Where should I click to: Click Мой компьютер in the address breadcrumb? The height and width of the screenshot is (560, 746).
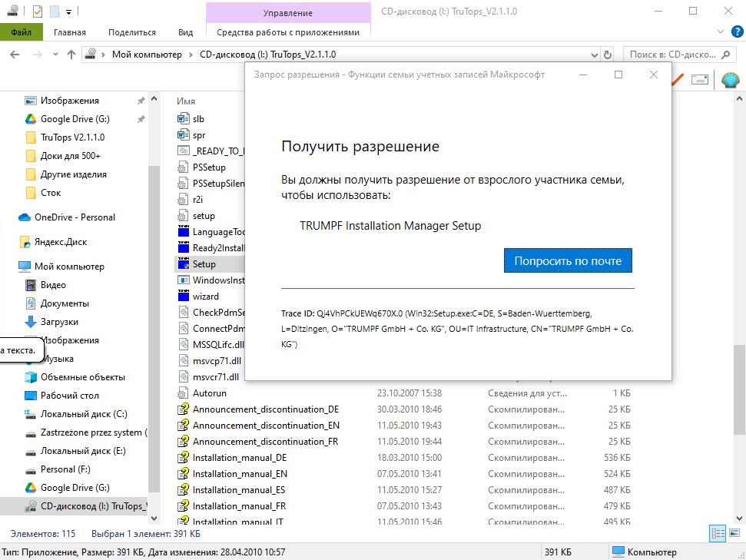147,55
